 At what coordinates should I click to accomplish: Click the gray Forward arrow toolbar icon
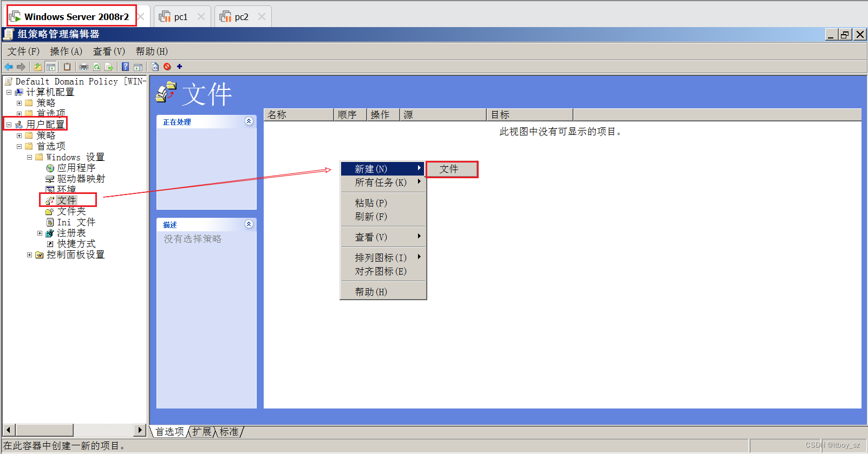point(21,67)
